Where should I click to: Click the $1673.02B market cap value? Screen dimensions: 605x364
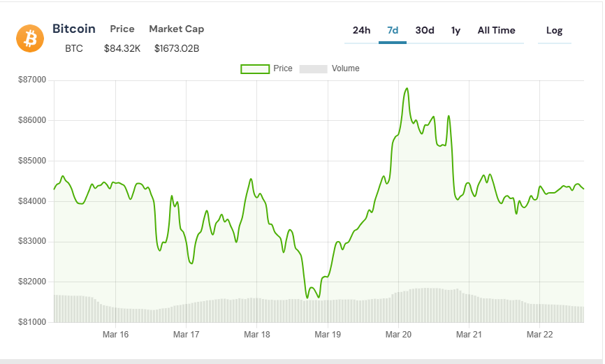click(176, 49)
